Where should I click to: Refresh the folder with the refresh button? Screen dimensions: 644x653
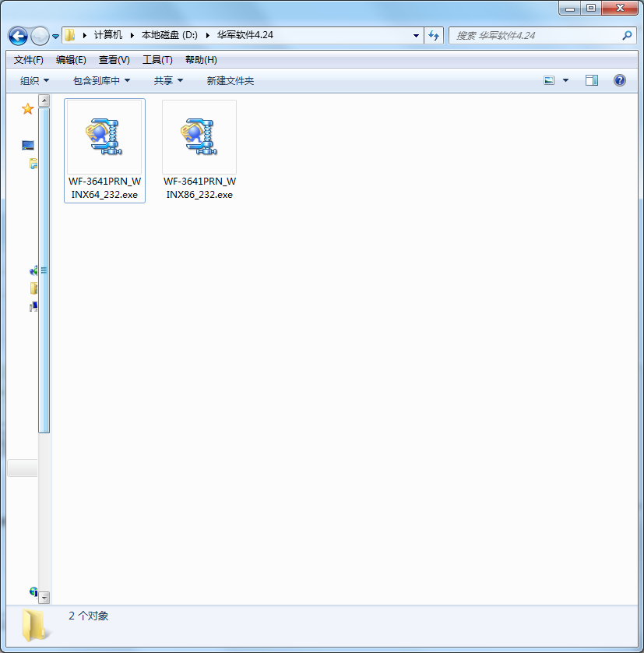pyautogui.click(x=434, y=35)
